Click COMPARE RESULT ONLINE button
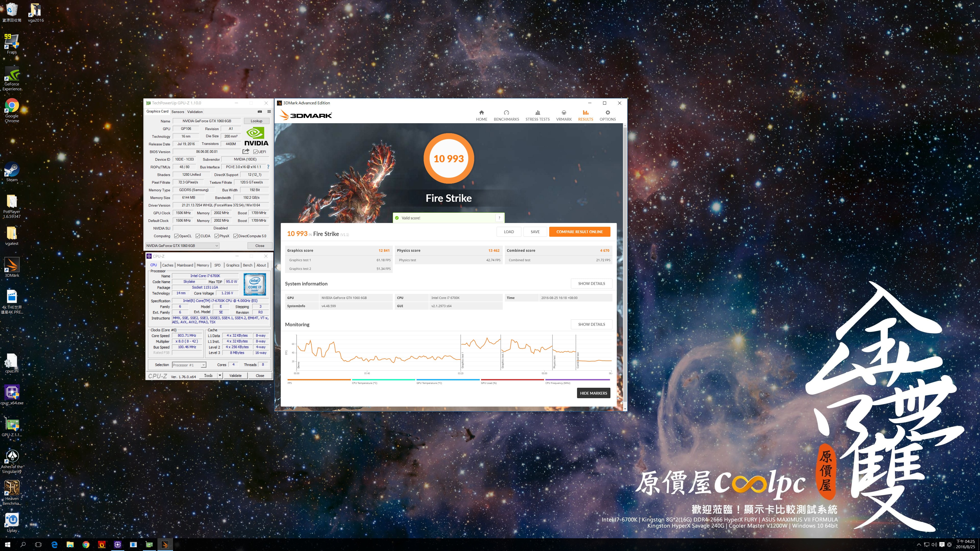The width and height of the screenshot is (980, 551). (579, 232)
